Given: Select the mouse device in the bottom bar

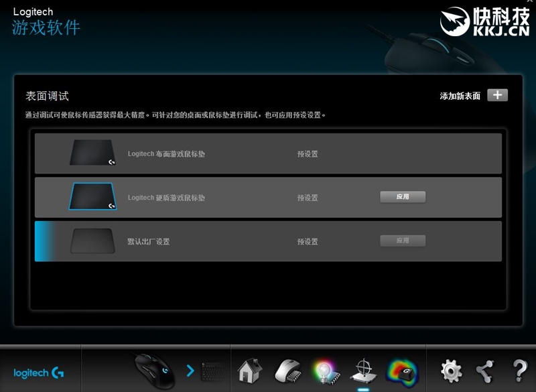Looking at the screenshot, I should tap(154, 369).
